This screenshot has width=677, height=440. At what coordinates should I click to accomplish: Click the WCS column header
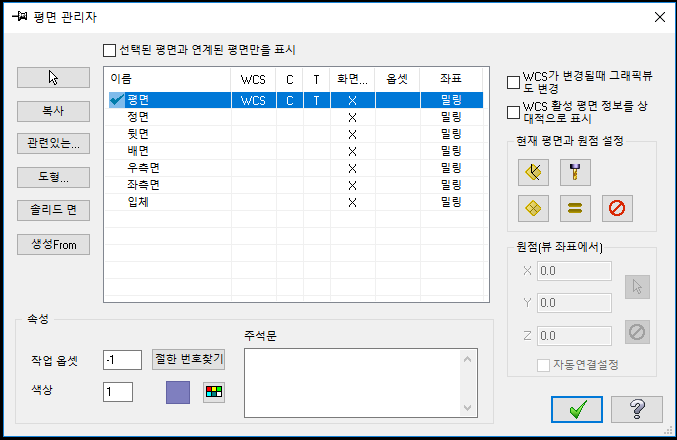253,79
